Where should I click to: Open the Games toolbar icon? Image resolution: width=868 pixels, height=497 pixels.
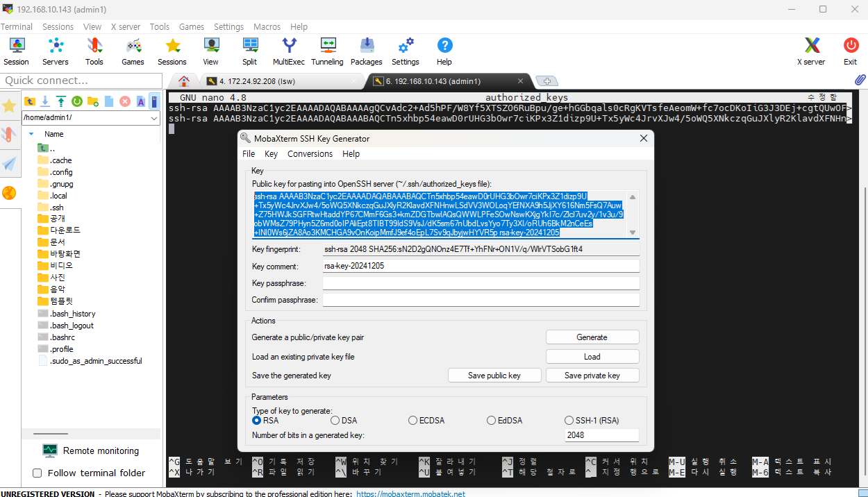point(133,51)
